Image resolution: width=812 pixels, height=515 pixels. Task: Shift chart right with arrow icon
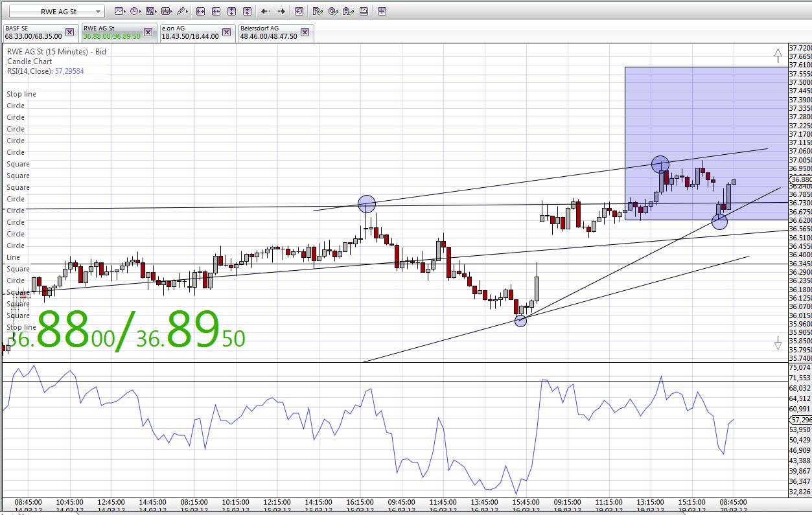pos(281,11)
